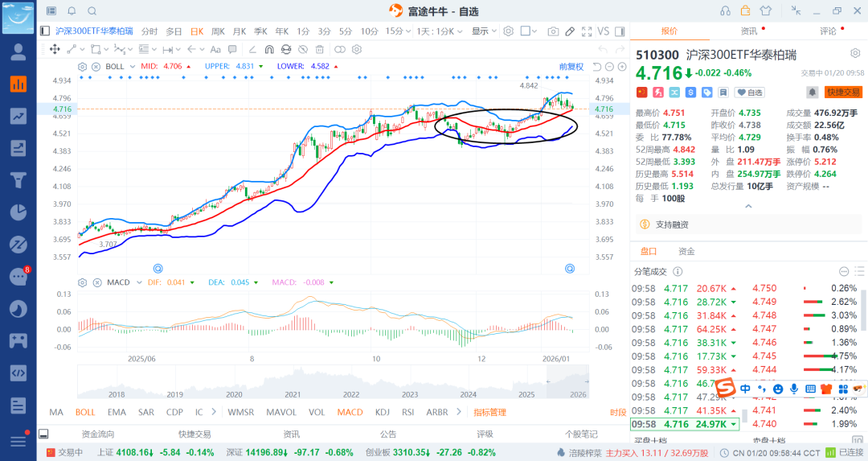Toggle price alert bell for 510300
This screenshot has height=461, width=868.
(x=812, y=93)
